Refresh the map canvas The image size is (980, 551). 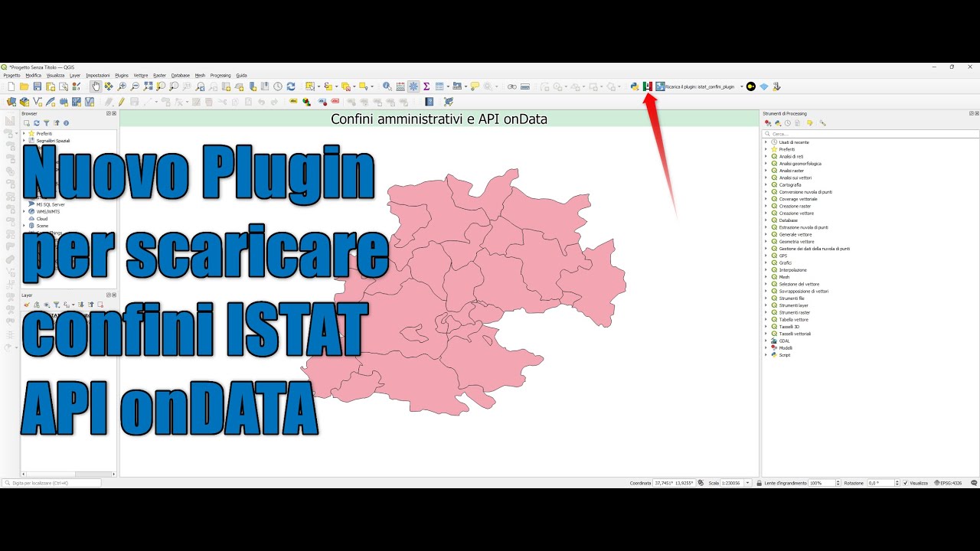tap(291, 86)
